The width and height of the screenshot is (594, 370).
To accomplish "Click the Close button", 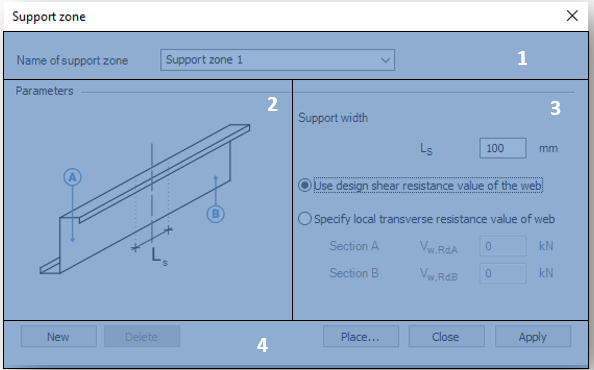I will 446,336.
